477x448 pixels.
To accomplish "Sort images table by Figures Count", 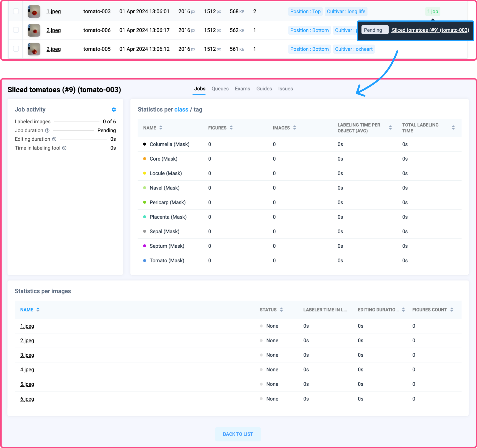I will 452,310.
